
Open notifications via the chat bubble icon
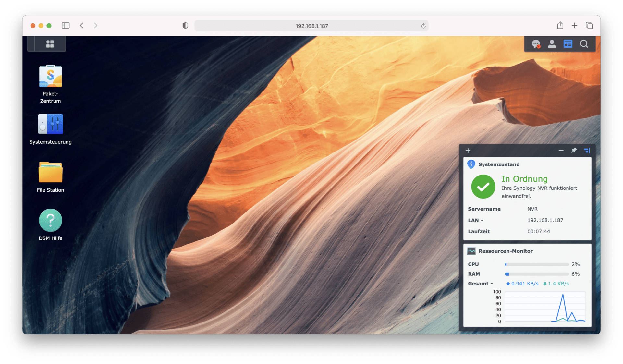[535, 44]
